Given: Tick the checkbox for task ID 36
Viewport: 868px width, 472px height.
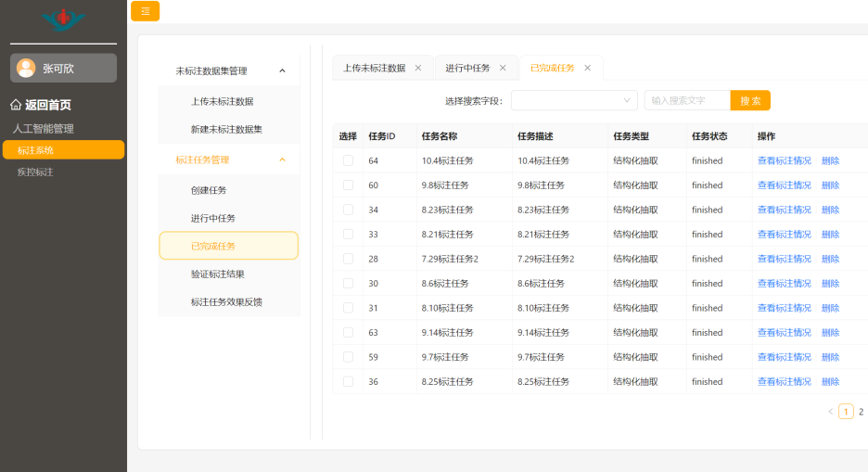Looking at the screenshot, I should (x=348, y=381).
